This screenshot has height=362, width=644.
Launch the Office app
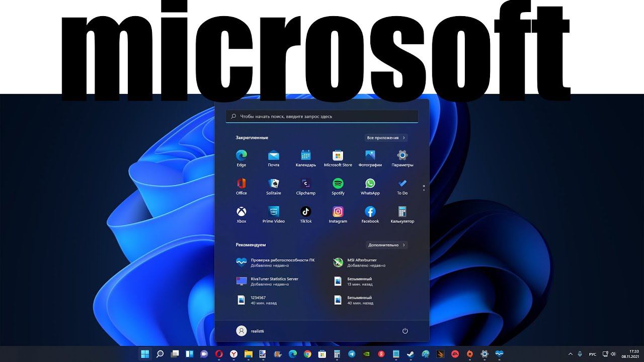242,186
